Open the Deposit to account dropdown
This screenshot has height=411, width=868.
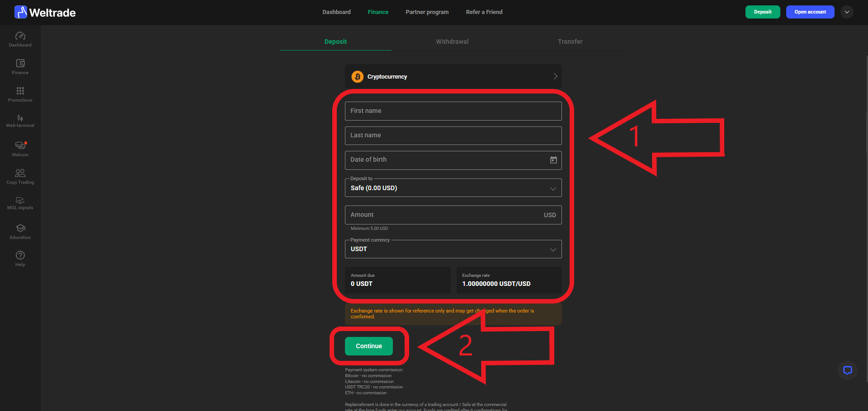pyautogui.click(x=453, y=188)
